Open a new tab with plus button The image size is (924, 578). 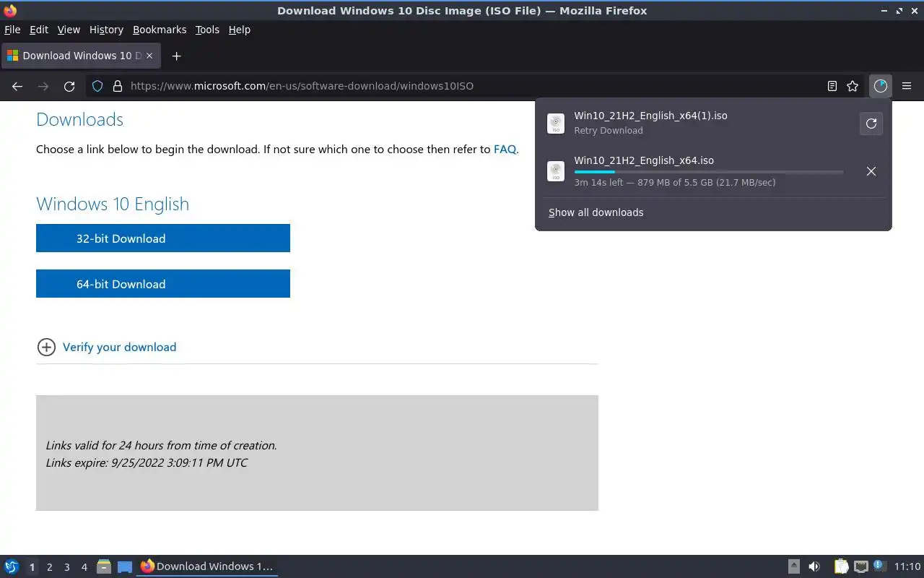pos(176,56)
